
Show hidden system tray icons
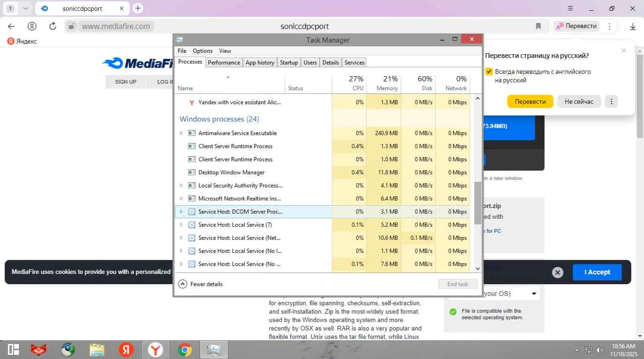[x=578, y=350]
